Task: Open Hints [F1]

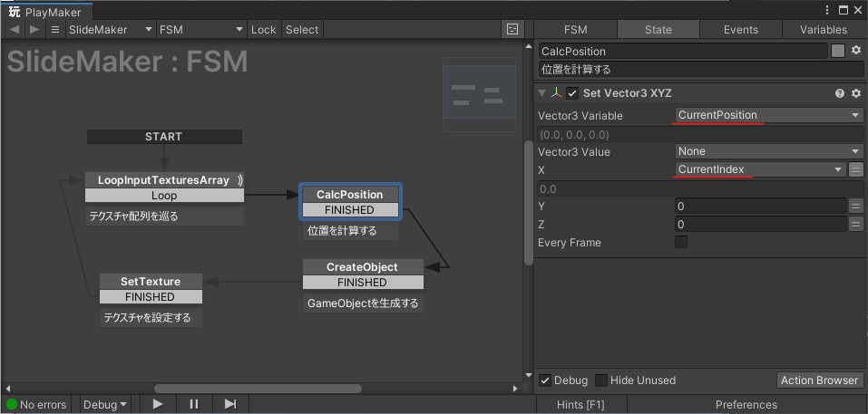Action: (x=580, y=405)
